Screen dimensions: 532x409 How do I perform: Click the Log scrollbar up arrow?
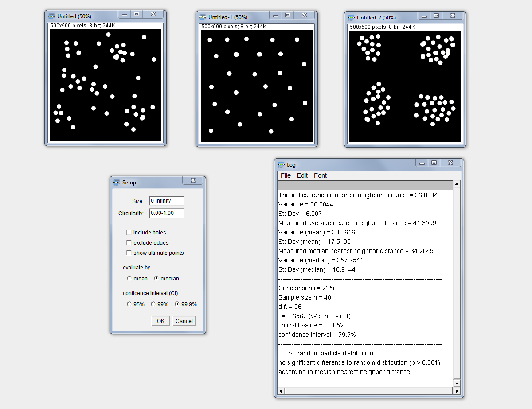(457, 184)
